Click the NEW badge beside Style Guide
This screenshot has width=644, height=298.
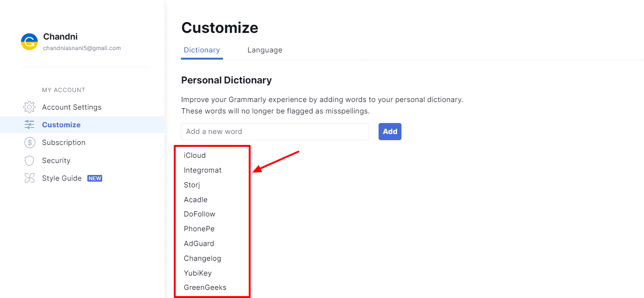pyautogui.click(x=95, y=178)
